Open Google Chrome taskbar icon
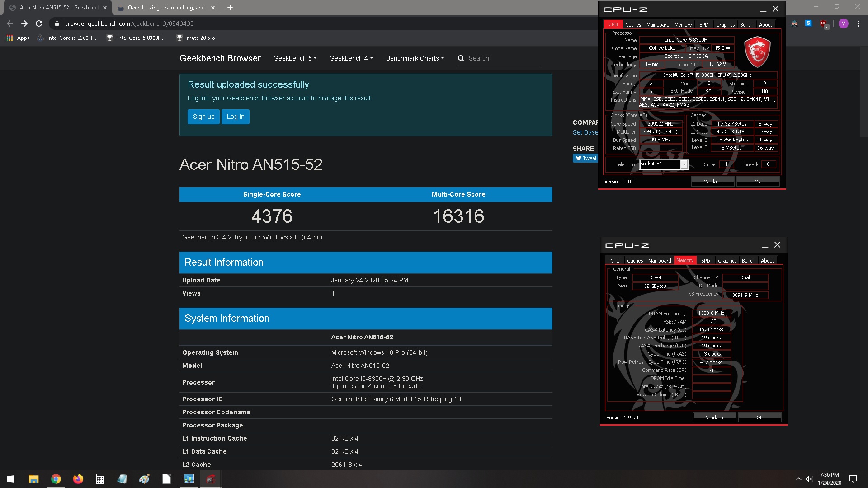Viewport: 868px width, 488px height. 56,479
